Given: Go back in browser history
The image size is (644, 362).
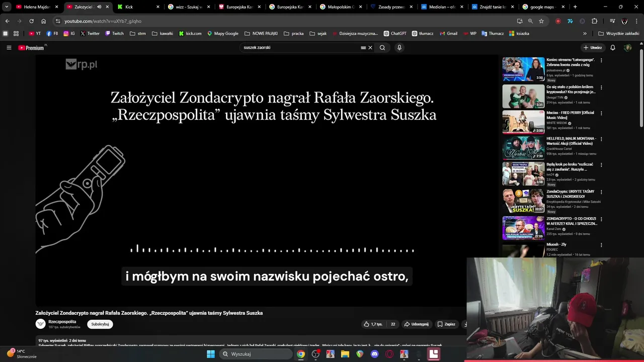Looking at the screenshot, I should (7, 21).
